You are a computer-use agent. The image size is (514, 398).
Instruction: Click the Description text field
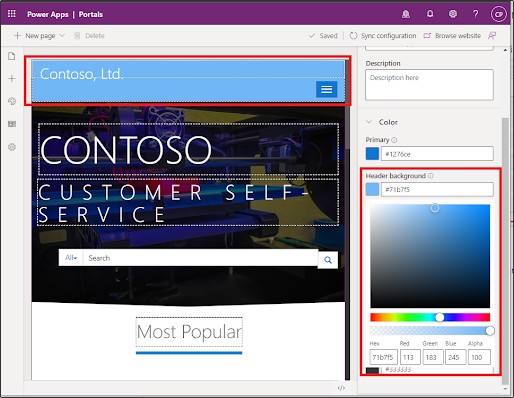(429, 85)
